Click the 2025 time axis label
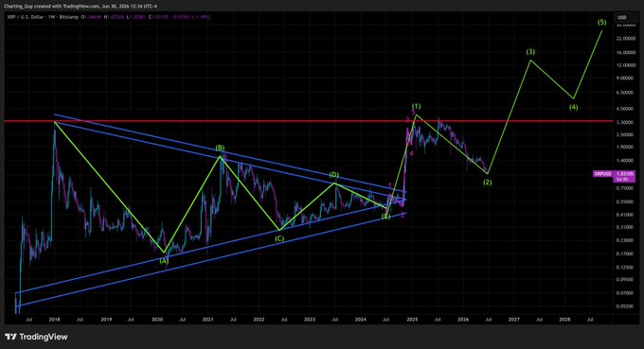This screenshot has height=349, width=644. coord(412,319)
